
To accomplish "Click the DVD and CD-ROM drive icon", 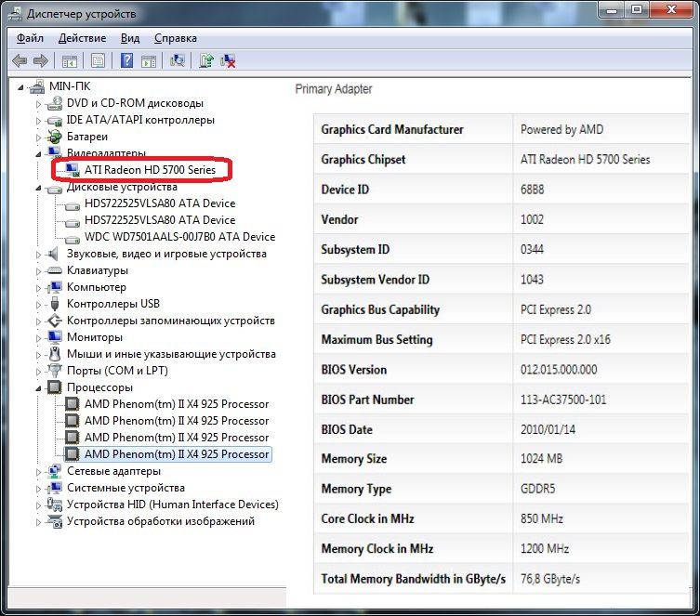I will 55,103.
